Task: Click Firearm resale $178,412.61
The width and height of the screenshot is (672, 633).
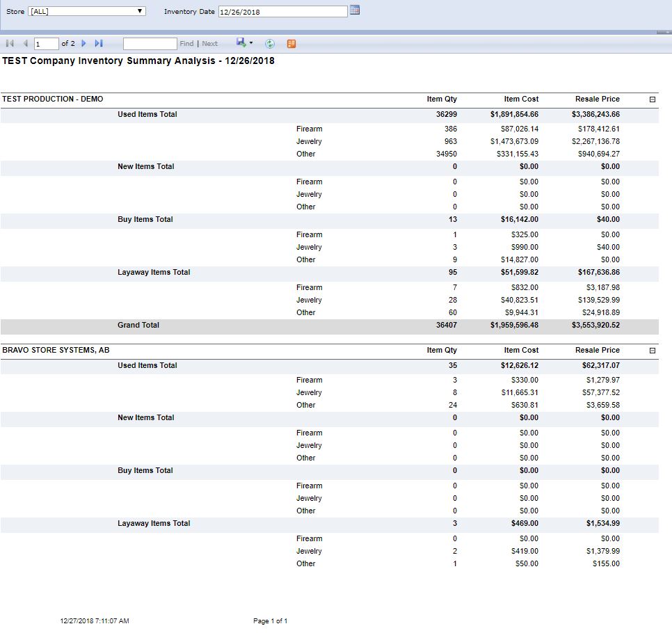Action: pos(599,129)
